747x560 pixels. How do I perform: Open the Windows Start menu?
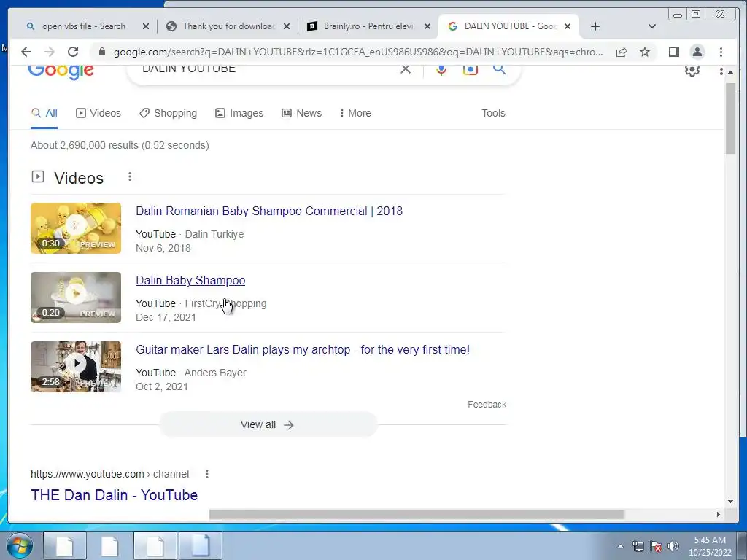tap(20, 545)
